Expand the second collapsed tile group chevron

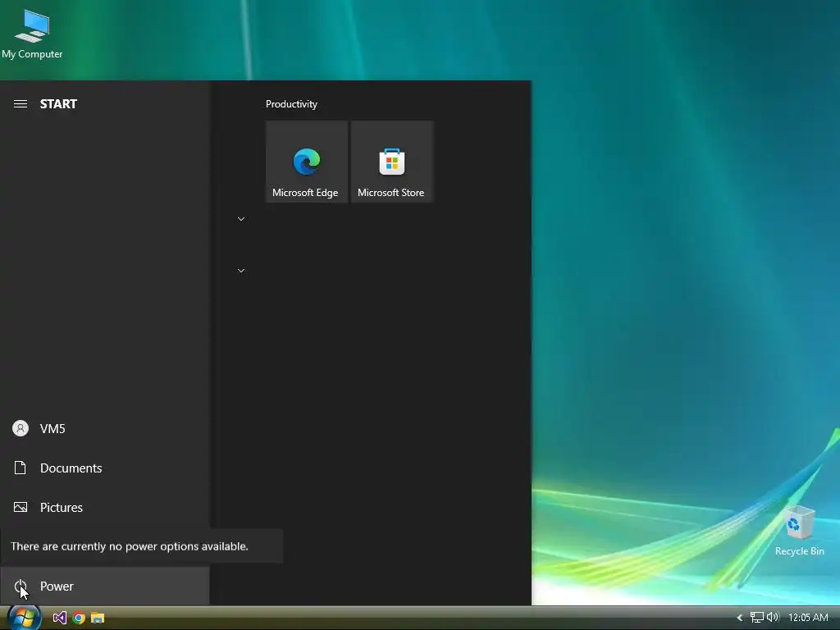pyautogui.click(x=241, y=271)
